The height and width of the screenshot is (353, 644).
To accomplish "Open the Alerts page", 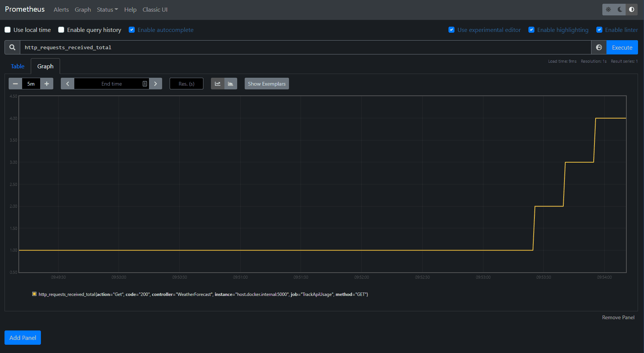I will pyautogui.click(x=61, y=9).
